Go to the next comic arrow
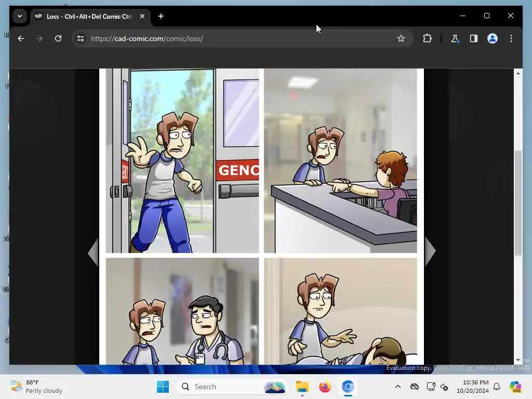 coord(430,251)
